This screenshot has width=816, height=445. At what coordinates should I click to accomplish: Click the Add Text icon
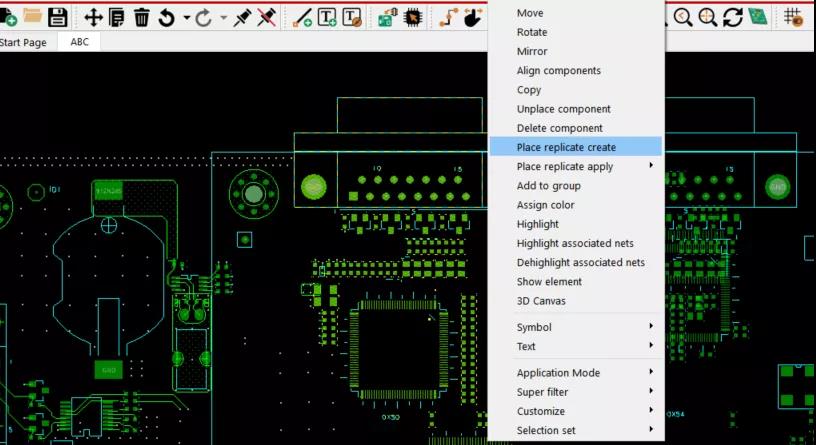point(327,18)
